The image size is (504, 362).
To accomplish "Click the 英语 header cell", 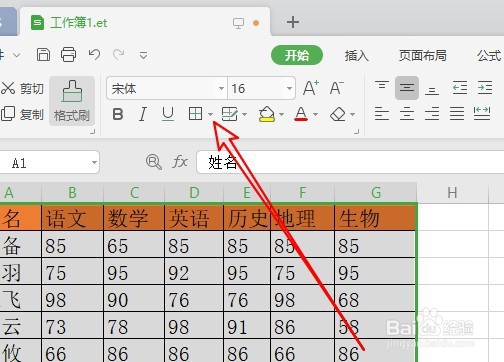I will click(194, 218).
